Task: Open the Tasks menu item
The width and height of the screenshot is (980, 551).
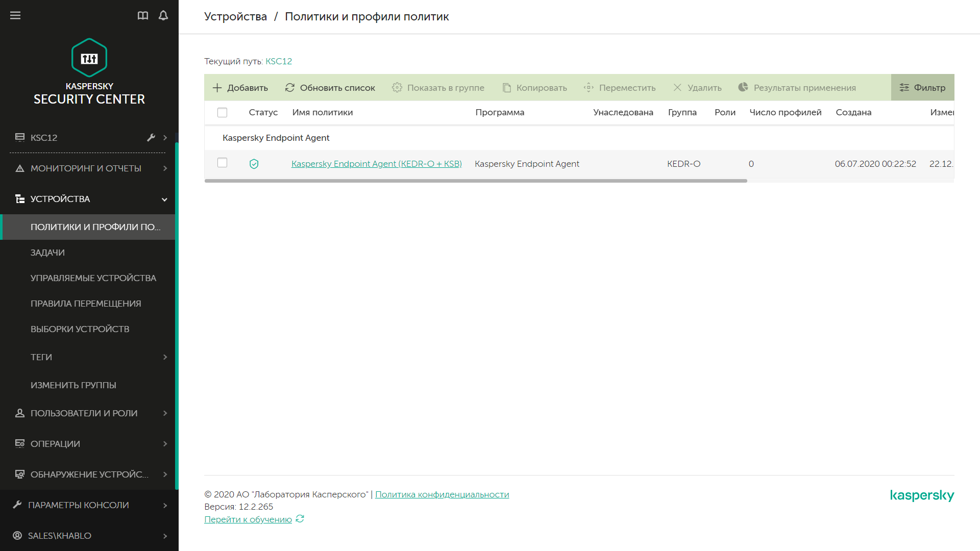Action: pyautogui.click(x=47, y=253)
